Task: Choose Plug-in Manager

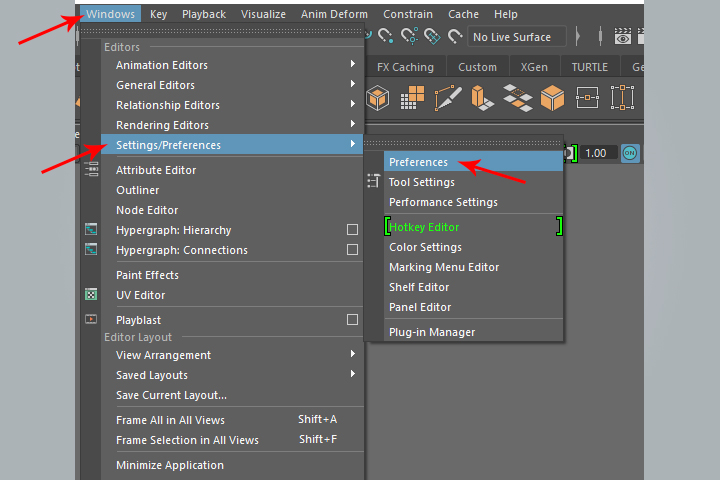Action: click(x=432, y=332)
